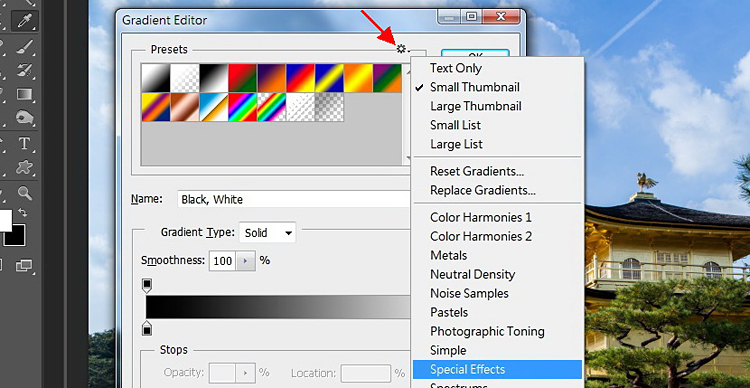Click the switch foreground and background colors icon

(x=22, y=212)
